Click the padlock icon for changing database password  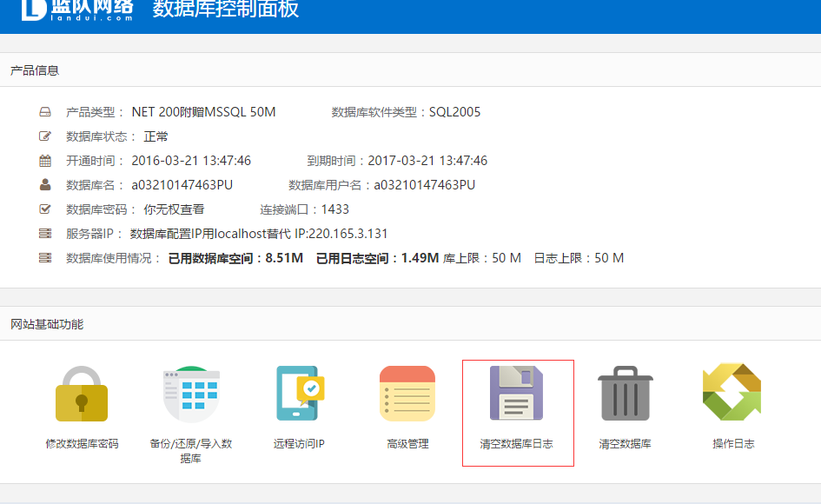tap(82, 395)
